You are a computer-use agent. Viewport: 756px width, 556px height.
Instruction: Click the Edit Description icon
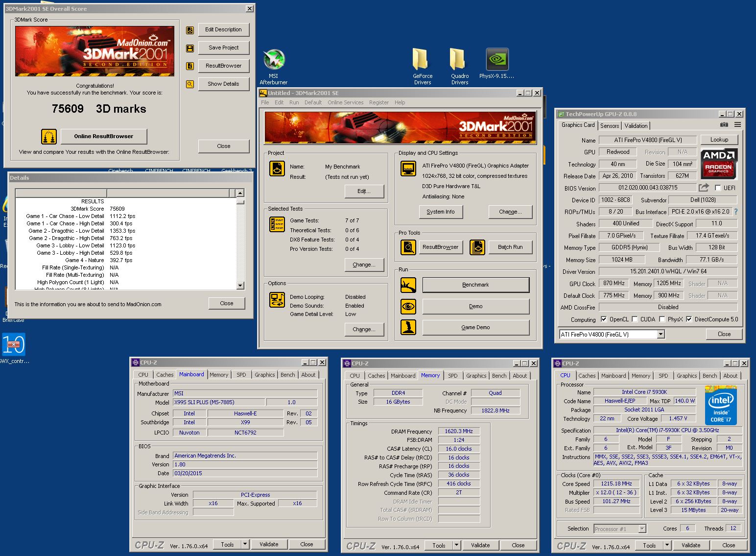click(x=190, y=30)
